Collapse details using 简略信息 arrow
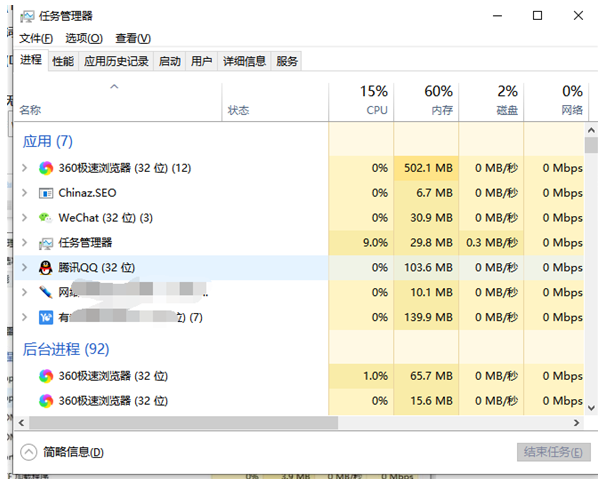Viewport: 608px width, 483px height. (28, 452)
